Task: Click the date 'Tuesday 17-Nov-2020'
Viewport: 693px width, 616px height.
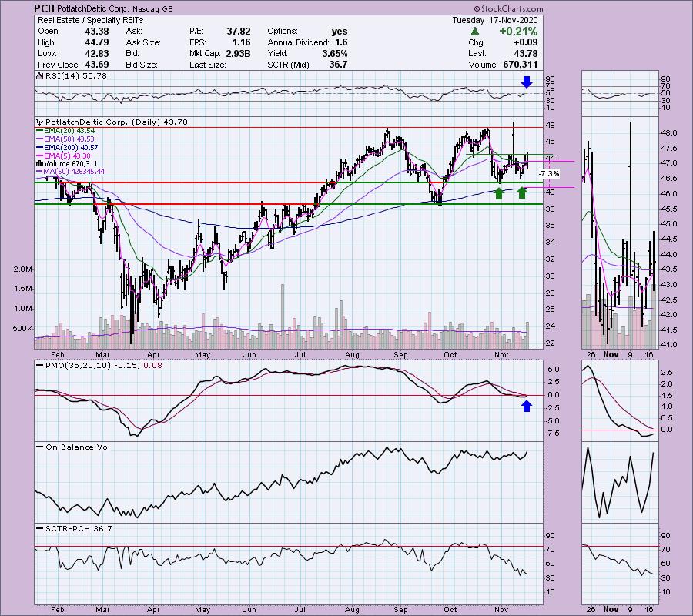Action: 495,20
